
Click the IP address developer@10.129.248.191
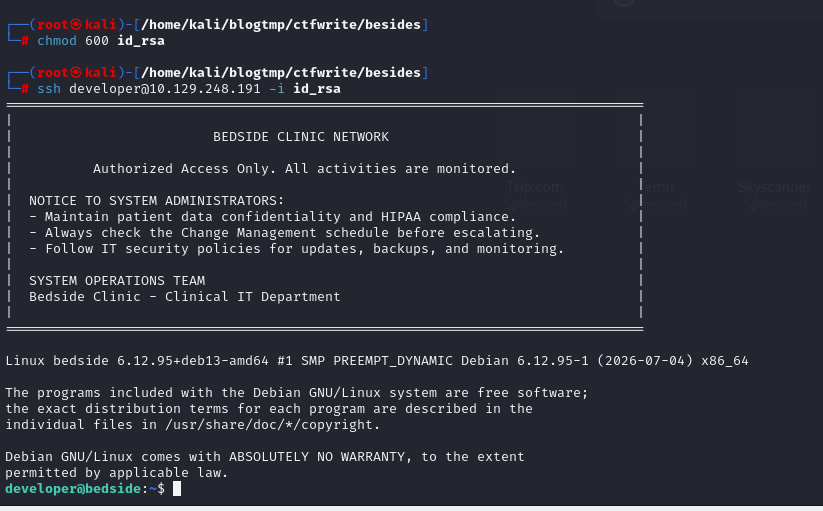point(165,89)
